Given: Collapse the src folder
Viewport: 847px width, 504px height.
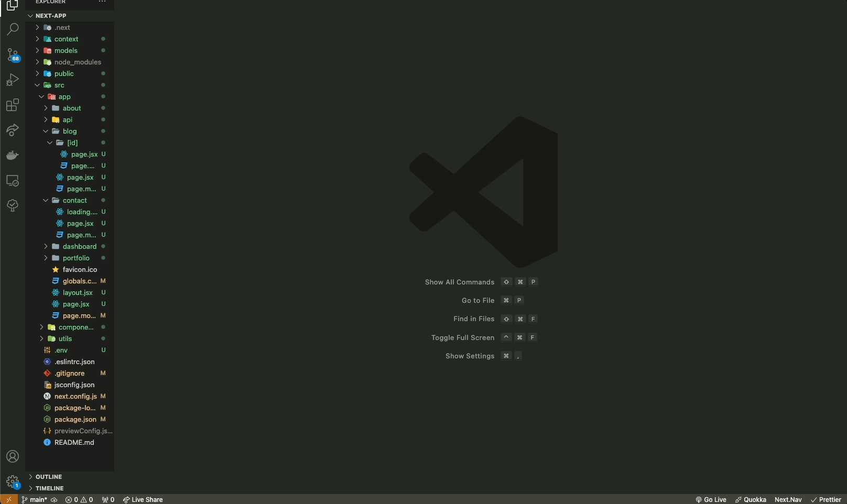Looking at the screenshot, I should tap(70, 85).
